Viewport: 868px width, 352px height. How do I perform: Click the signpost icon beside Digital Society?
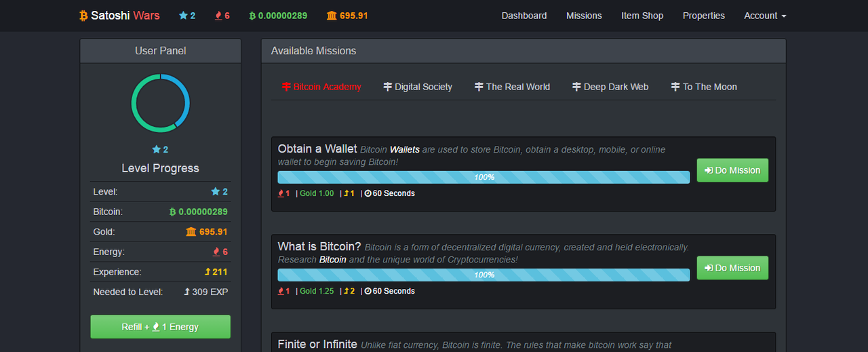388,87
